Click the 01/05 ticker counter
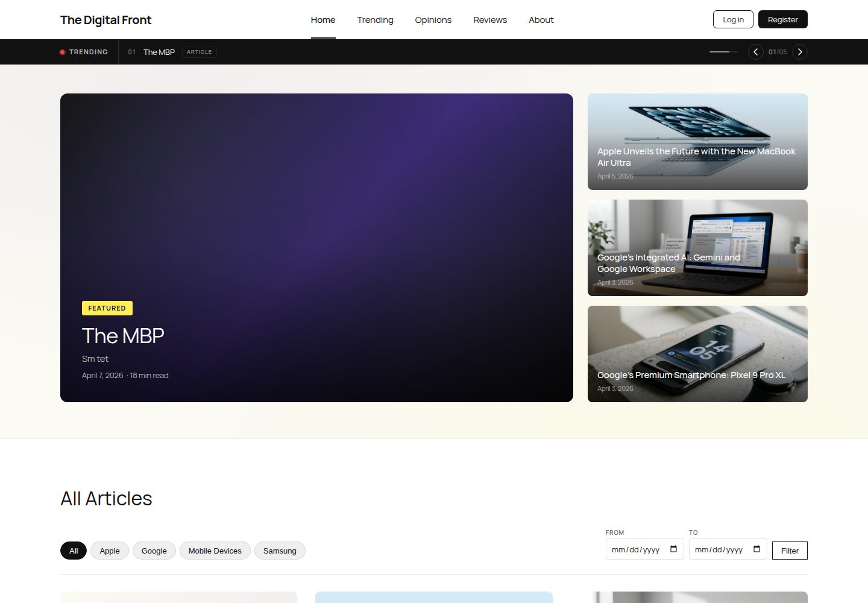Screen dimensions: 868x603 pos(778,52)
